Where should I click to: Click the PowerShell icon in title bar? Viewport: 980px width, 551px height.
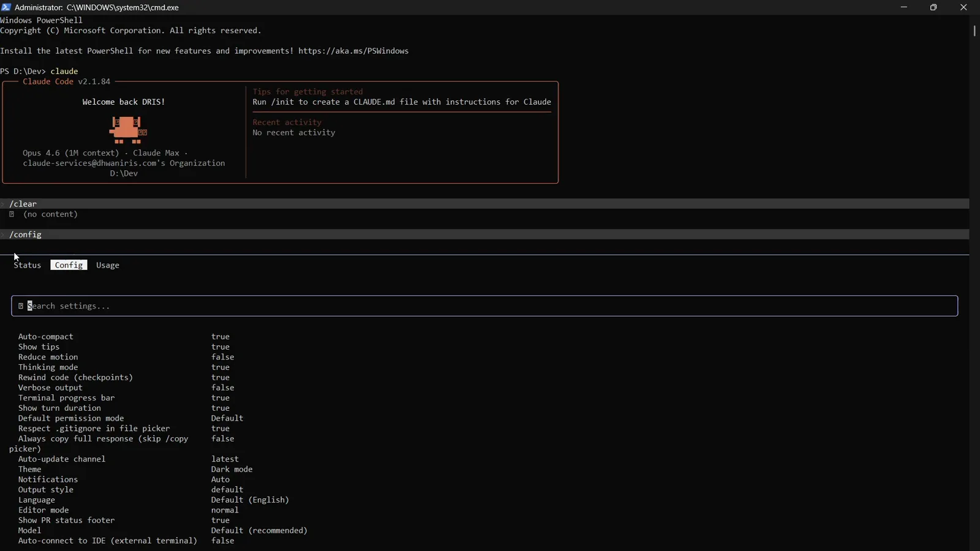(6, 7)
